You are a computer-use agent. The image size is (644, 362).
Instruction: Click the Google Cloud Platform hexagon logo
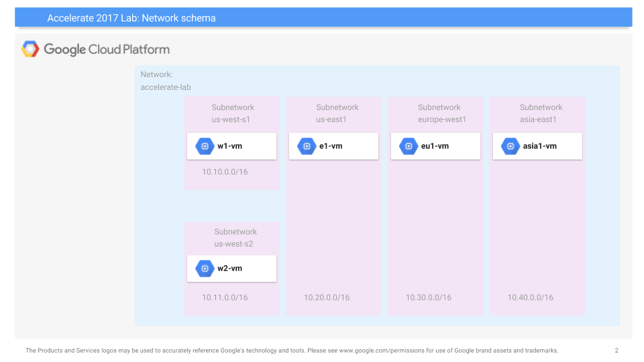pyautogui.click(x=30, y=49)
